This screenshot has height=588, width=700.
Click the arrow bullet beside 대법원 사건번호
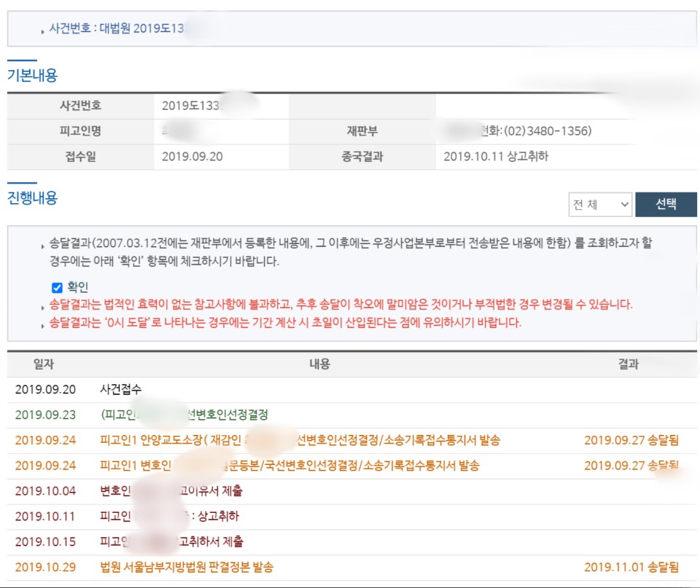coord(42,31)
